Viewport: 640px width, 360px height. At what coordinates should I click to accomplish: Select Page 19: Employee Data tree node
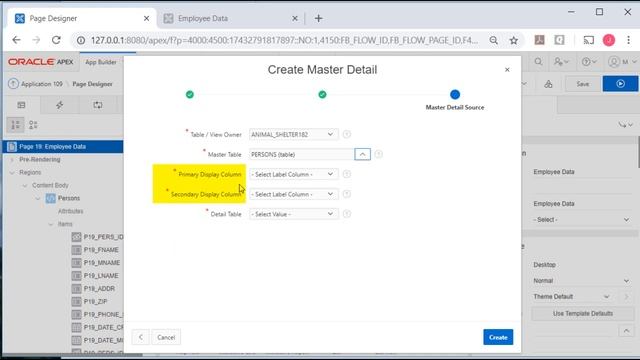(63, 147)
